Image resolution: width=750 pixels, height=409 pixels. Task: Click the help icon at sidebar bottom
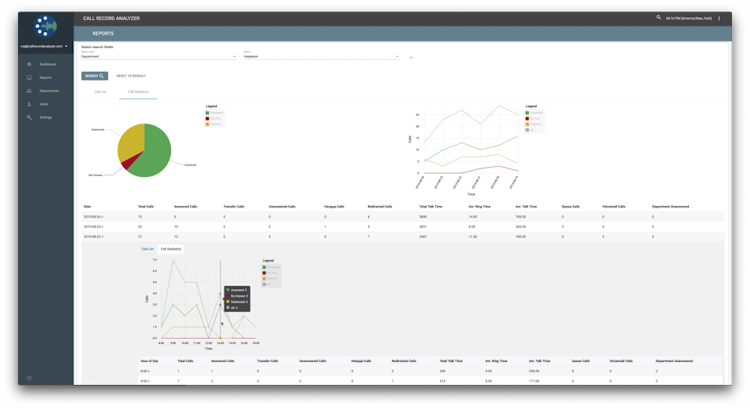coord(29,378)
